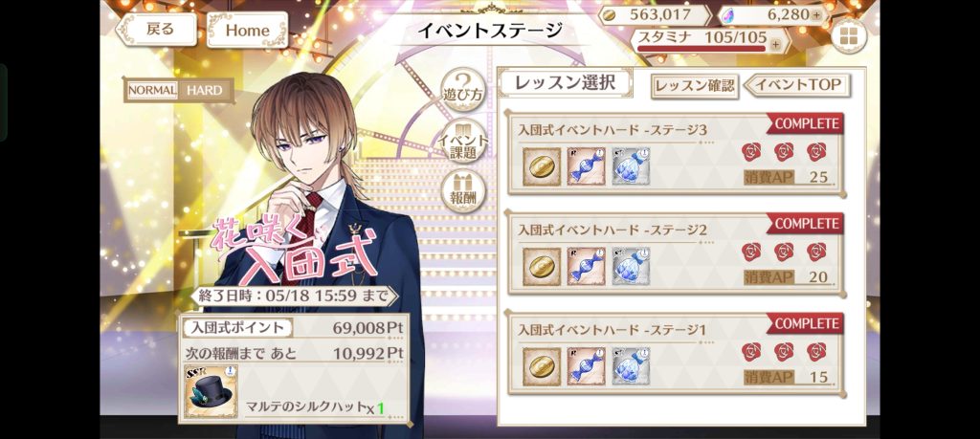Switch difficulty to NORMAL

[x=152, y=91]
